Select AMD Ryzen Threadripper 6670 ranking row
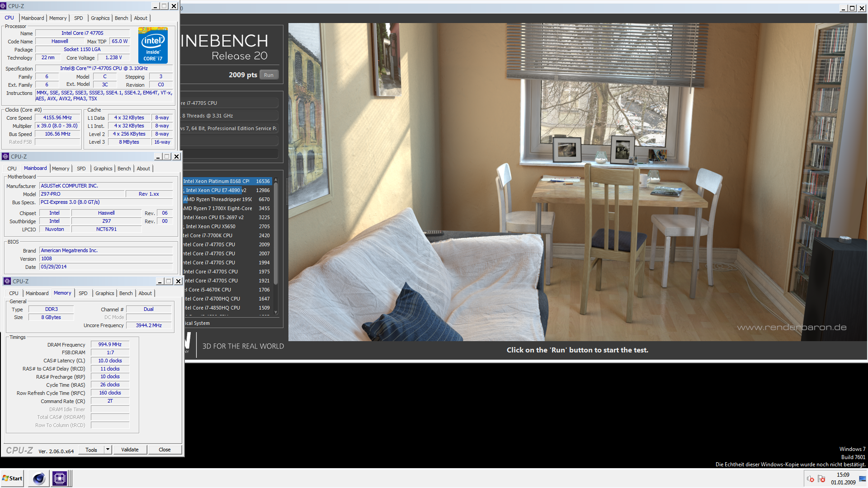Viewport: 868px width, 488px height. pyautogui.click(x=227, y=199)
